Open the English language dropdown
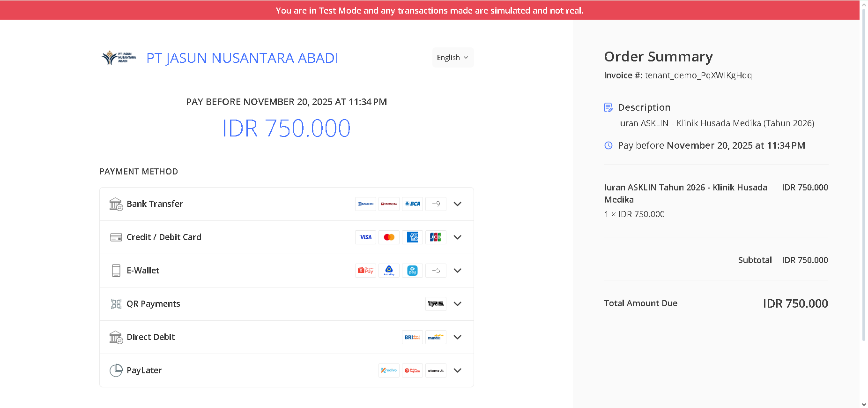This screenshot has height=408, width=868. click(x=453, y=58)
